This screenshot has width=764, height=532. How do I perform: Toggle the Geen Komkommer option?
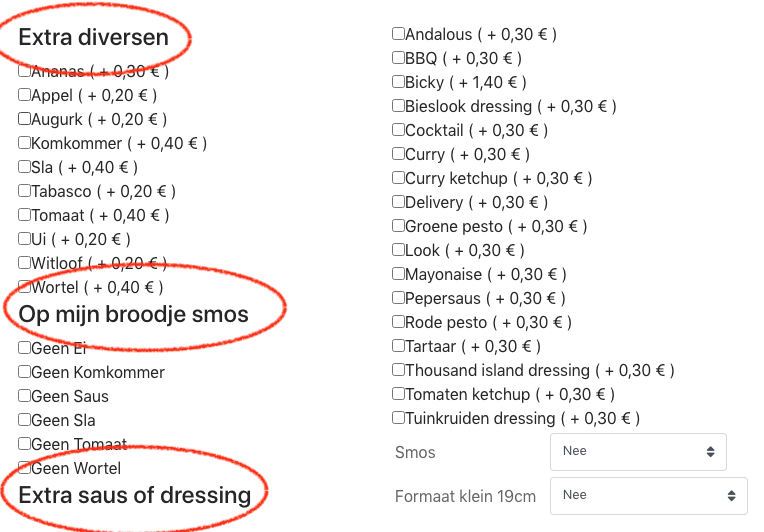(x=25, y=372)
